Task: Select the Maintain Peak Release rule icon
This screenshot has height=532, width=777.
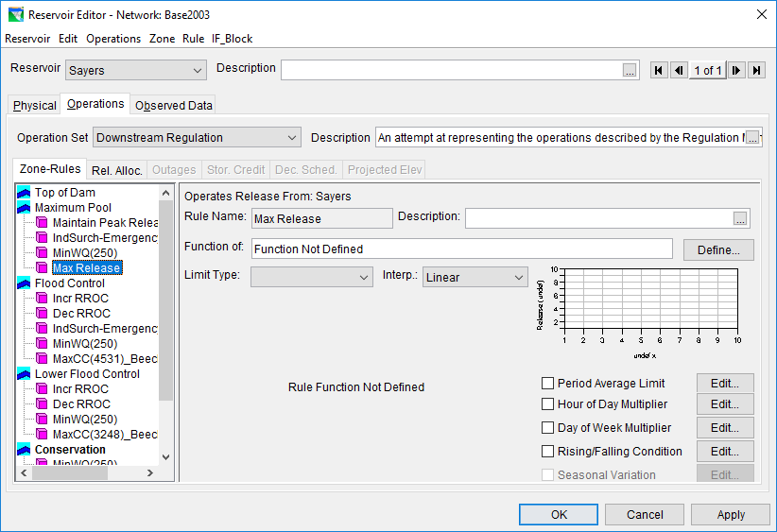Action: tap(42, 223)
